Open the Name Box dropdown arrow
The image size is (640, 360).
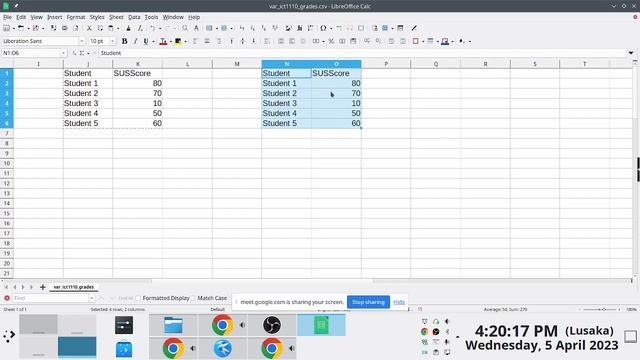click(x=63, y=53)
